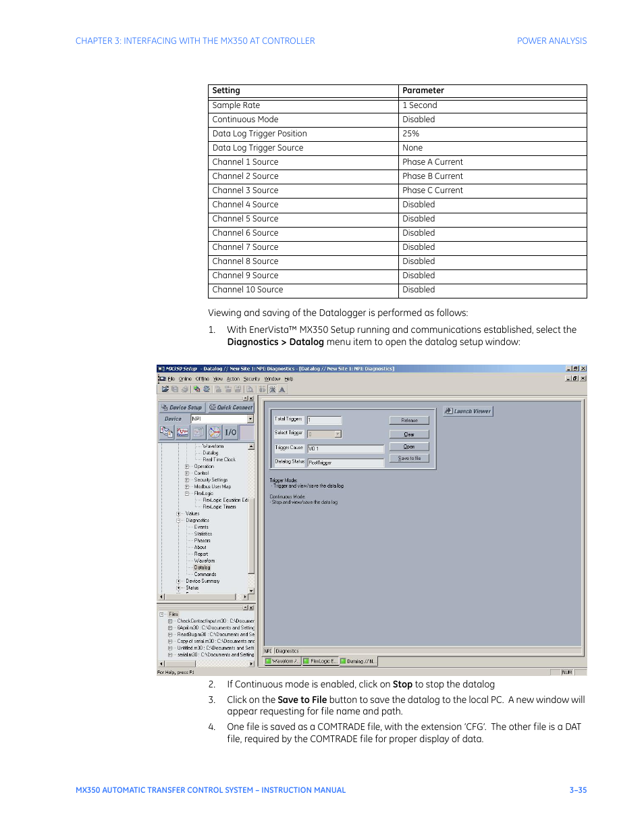Select Statistics in the Diagnostics tree
The image size is (644, 834).
tap(203, 534)
